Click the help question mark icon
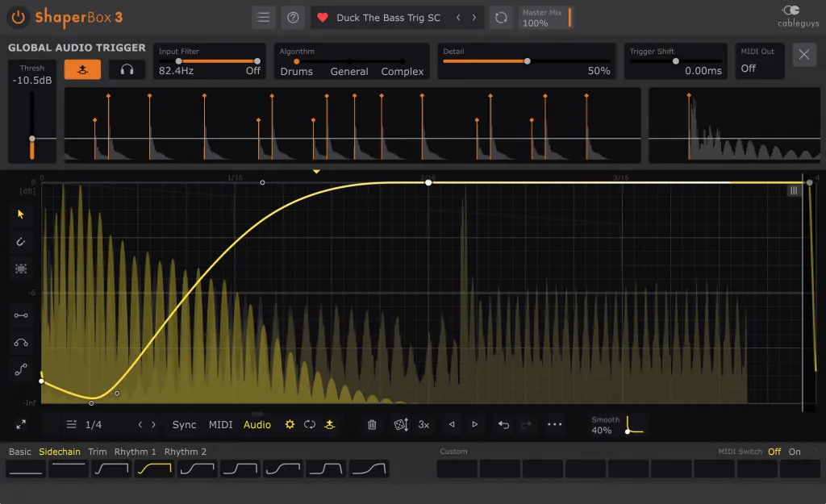This screenshot has height=504, width=826. pos(293,17)
